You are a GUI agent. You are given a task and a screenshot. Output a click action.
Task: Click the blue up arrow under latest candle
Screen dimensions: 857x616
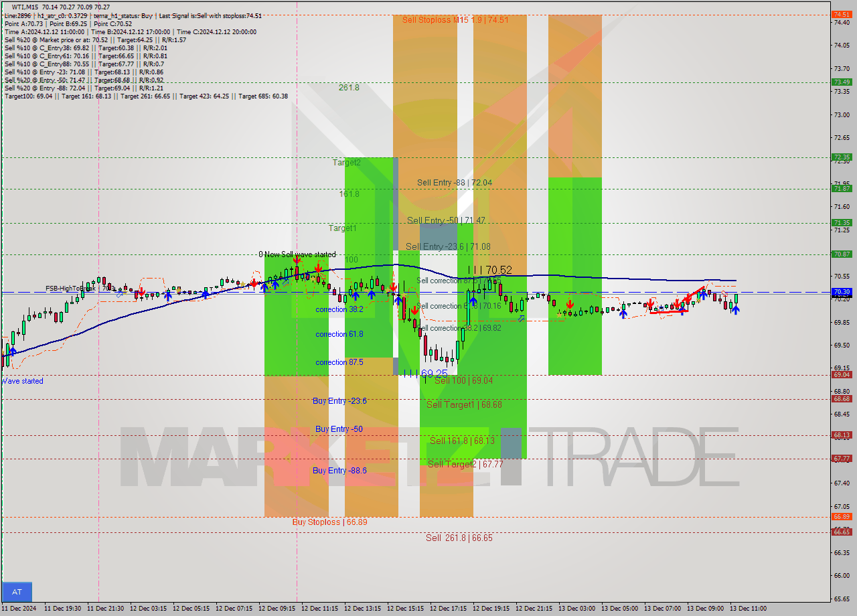[735, 310]
